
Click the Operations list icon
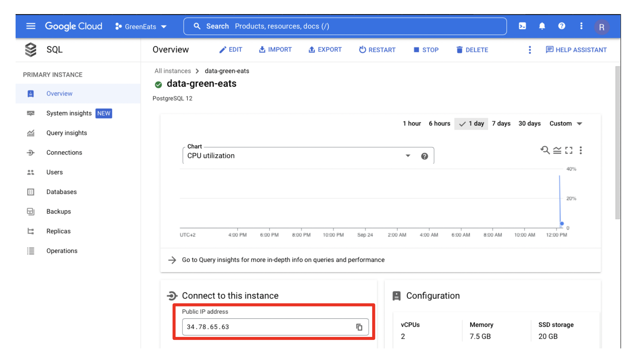click(x=31, y=251)
